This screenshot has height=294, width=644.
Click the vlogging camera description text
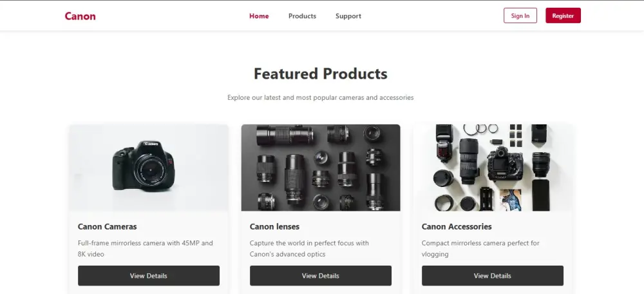480,248
